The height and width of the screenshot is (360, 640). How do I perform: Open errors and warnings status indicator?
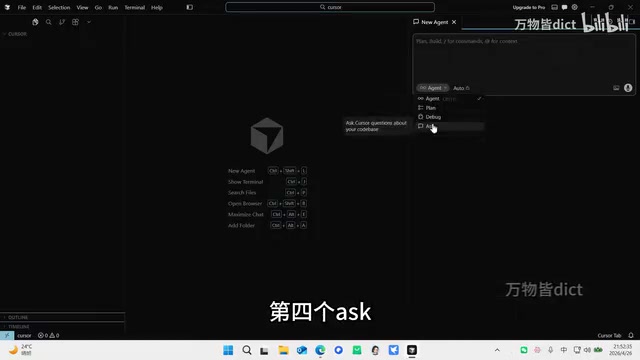tap(49, 335)
